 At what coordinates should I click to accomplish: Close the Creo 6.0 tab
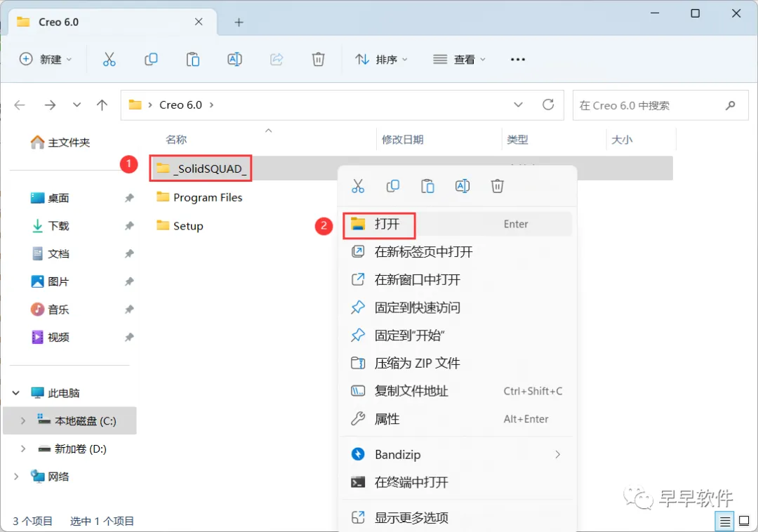[199, 22]
